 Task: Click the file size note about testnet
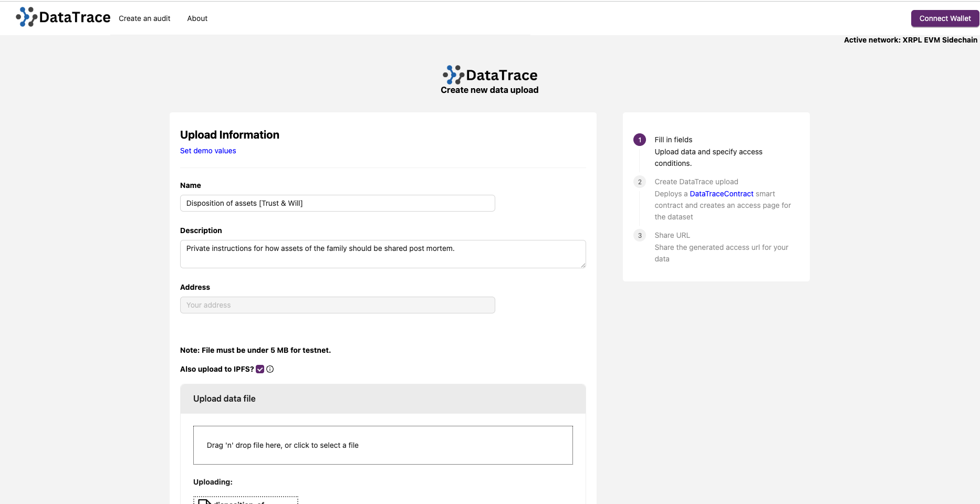tap(255, 350)
